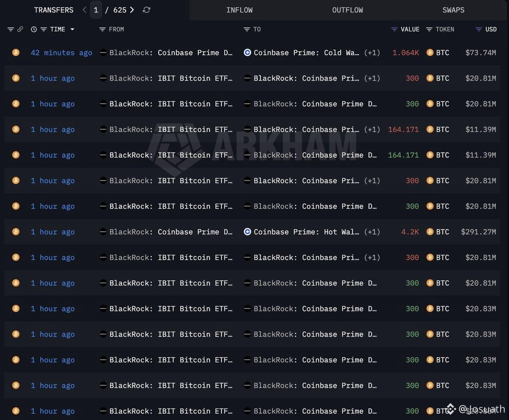Click the amount $73.74M
The height and width of the screenshot is (420, 509).
point(481,53)
